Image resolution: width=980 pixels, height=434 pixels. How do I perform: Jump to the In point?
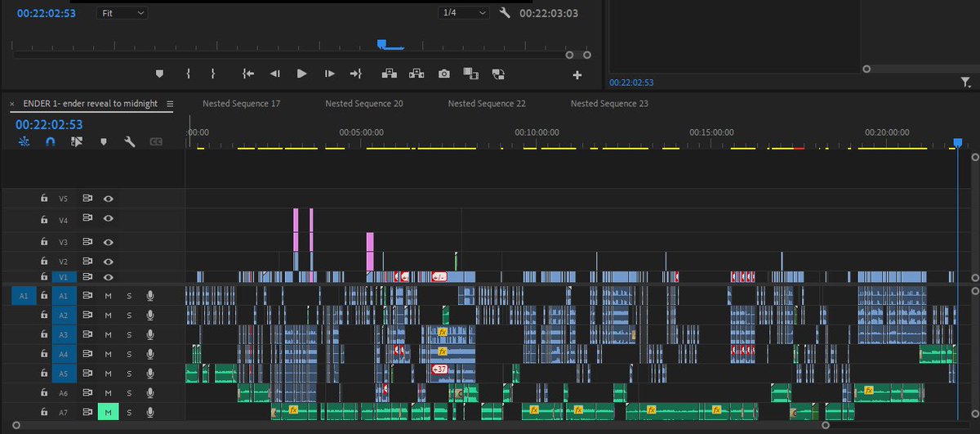[248, 74]
